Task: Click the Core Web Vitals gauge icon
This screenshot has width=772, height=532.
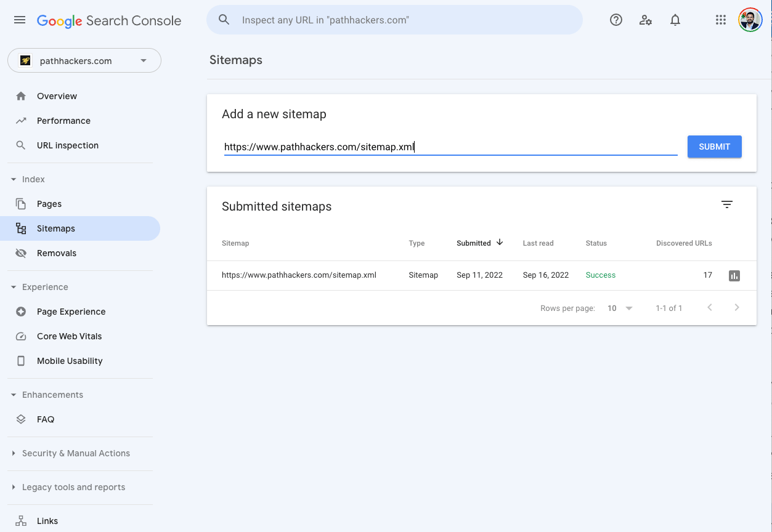Action: pyautogui.click(x=21, y=336)
